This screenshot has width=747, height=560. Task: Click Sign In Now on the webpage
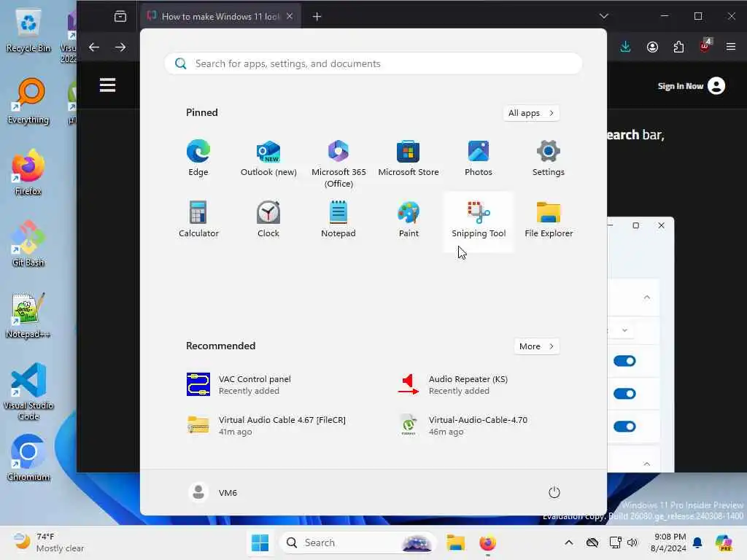(691, 86)
